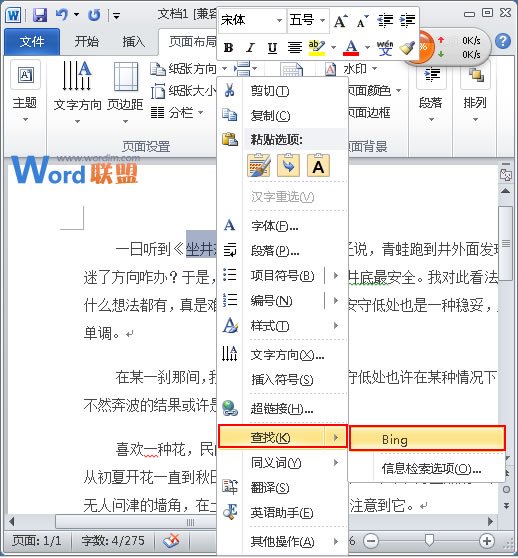
Task: Choose 插入符号(S) in context menu
Action: pyautogui.click(x=283, y=380)
